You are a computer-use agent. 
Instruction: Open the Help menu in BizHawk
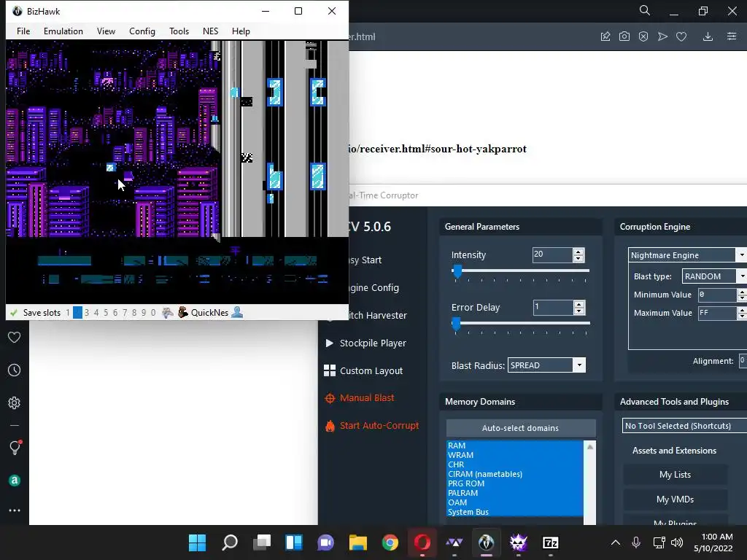click(241, 31)
